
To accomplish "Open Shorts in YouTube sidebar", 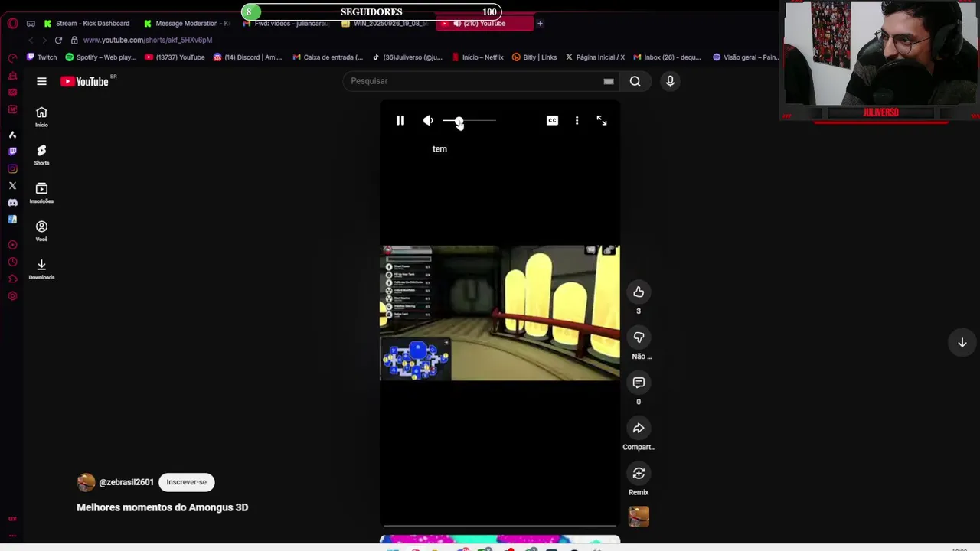I will [x=41, y=155].
